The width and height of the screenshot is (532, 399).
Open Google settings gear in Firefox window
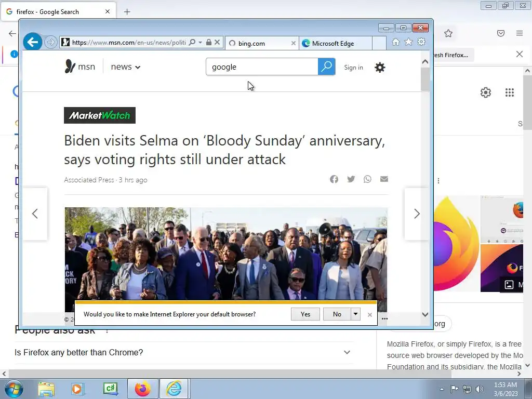(x=486, y=92)
